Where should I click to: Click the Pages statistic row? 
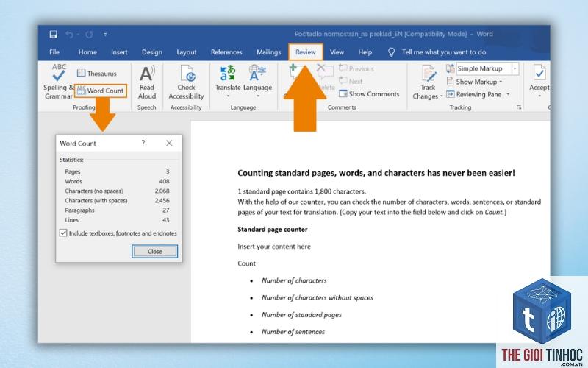(x=117, y=171)
